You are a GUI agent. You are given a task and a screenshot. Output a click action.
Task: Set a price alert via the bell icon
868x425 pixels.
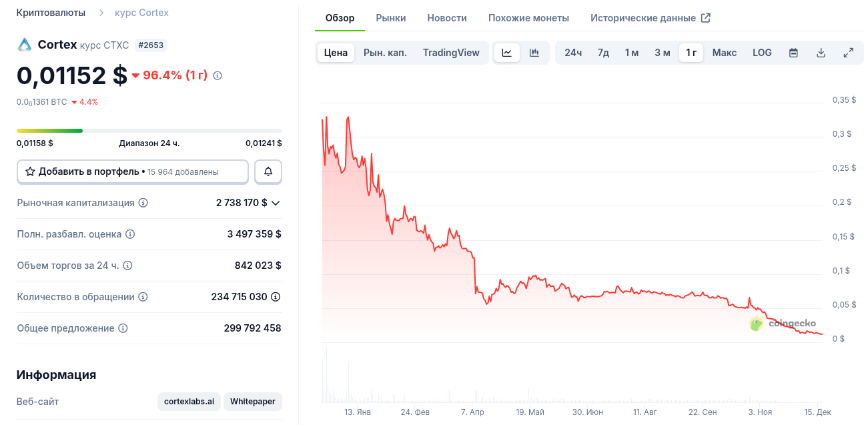tap(268, 171)
